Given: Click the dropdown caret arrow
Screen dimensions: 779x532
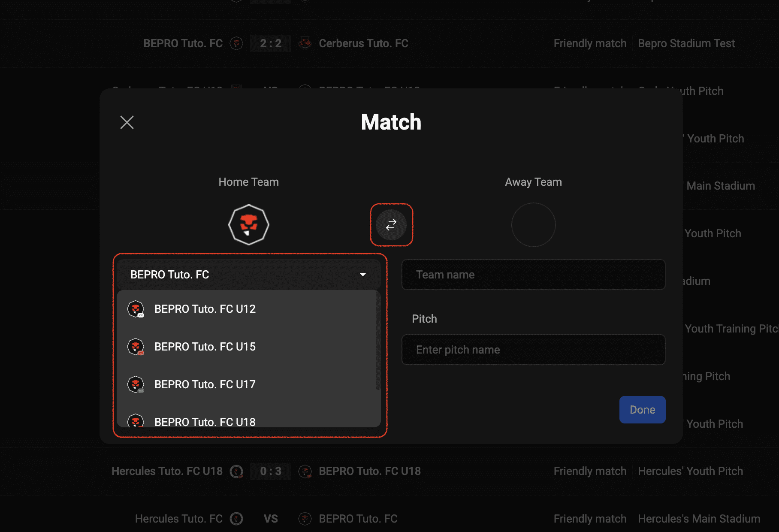Looking at the screenshot, I should point(363,275).
